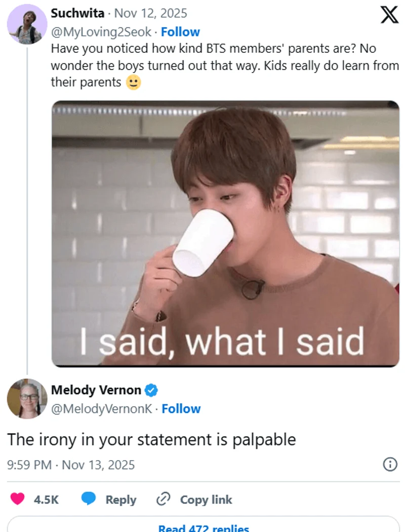405x532 pixels.
Task: Click the X logo icon
Action: pyautogui.click(x=389, y=15)
